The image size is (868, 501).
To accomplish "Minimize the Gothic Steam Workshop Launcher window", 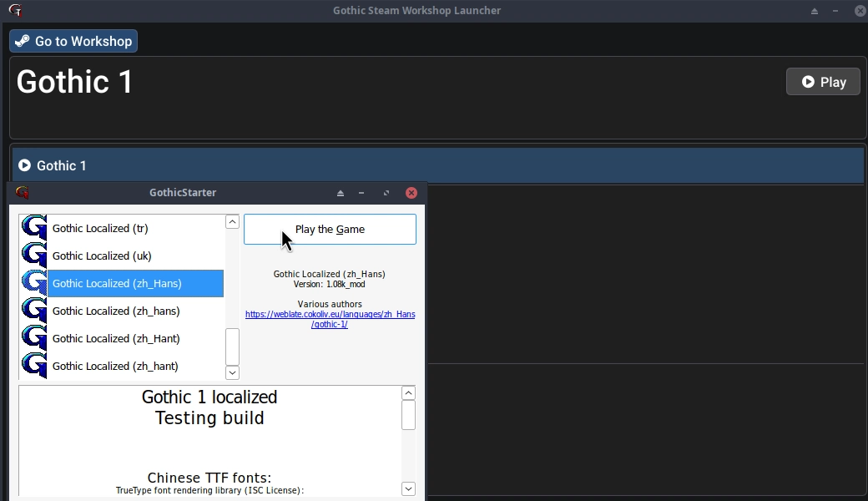I will [x=835, y=11].
